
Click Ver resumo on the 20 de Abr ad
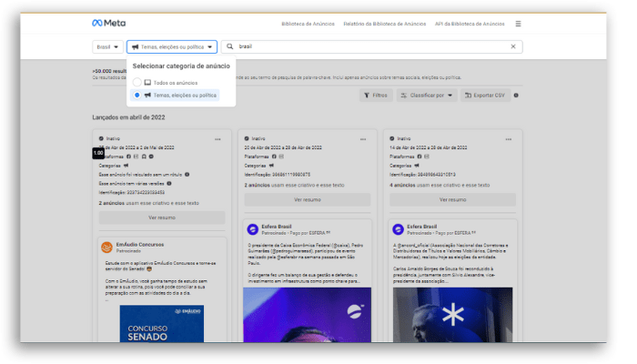[308, 200]
